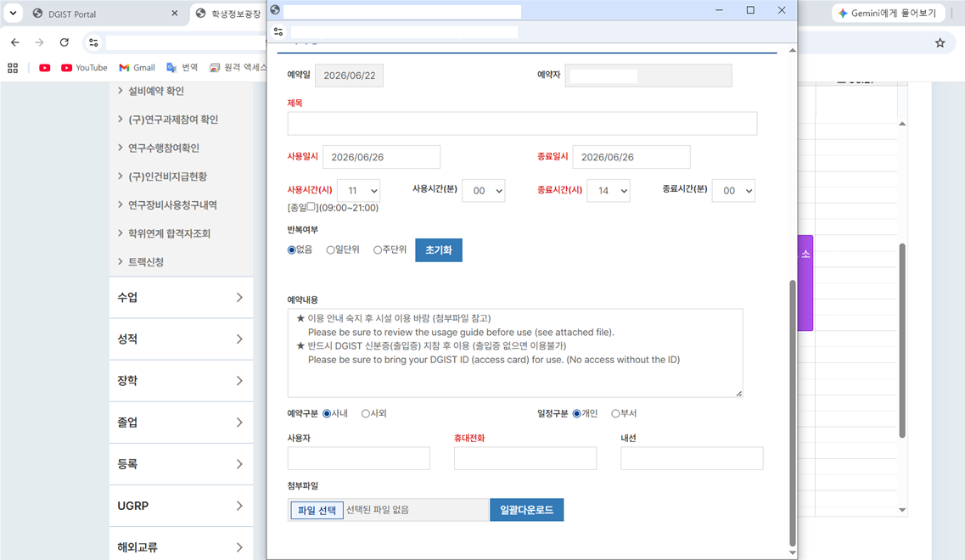Switch to DGIST Portal tab

[104, 14]
